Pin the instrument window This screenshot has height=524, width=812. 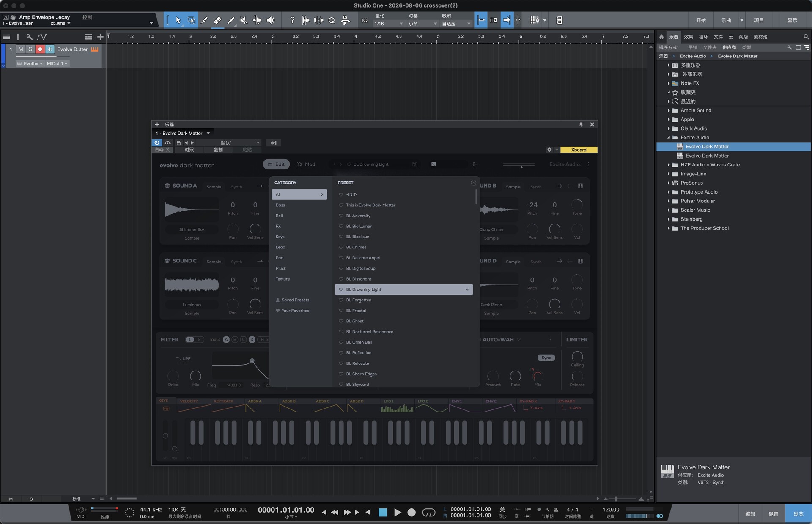(x=581, y=124)
